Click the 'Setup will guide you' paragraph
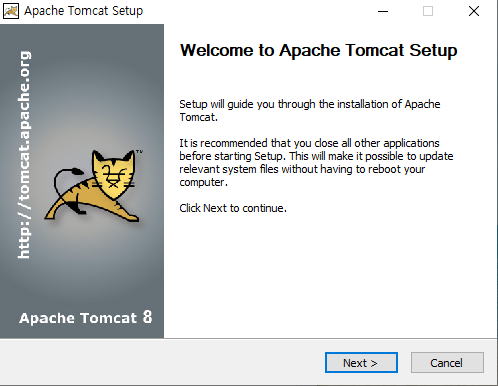Image resolution: width=498 pixels, height=386 pixels. point(310,110)
